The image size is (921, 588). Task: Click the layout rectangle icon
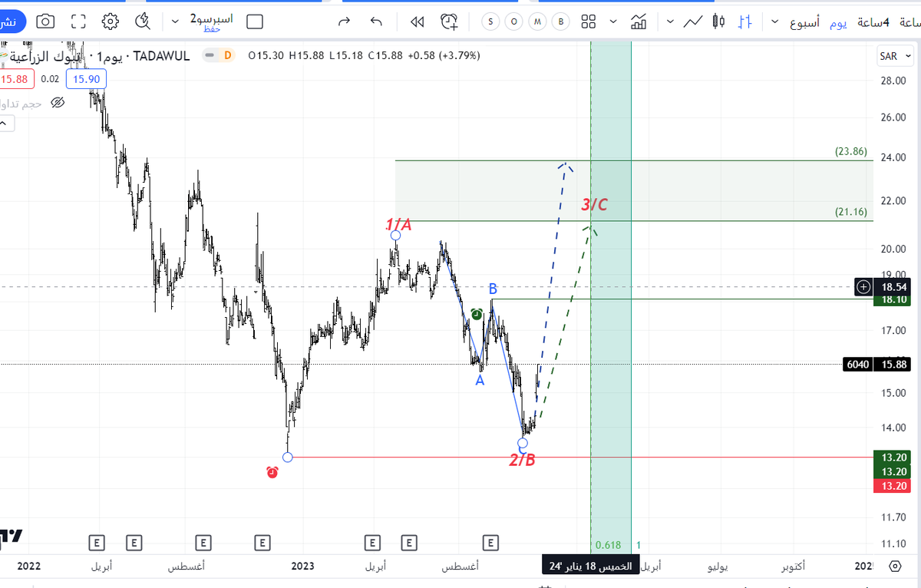(x=256, y=21)
